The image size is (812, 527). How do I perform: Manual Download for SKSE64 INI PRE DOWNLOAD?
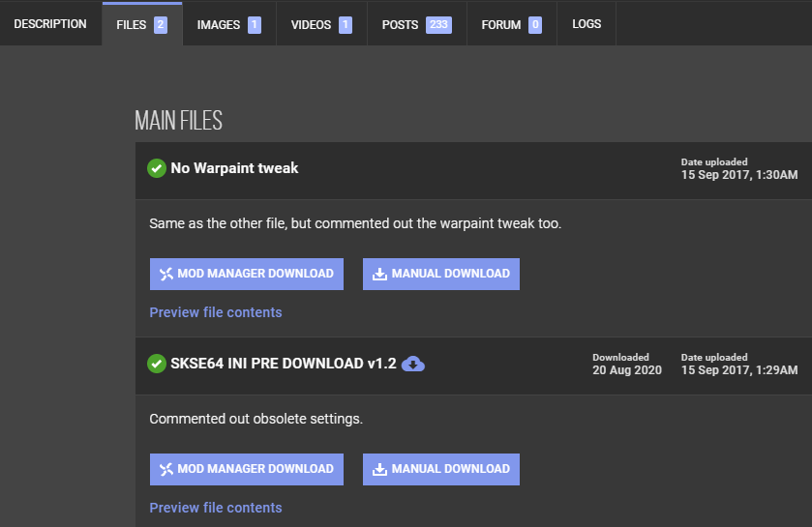tap(441, 469)
